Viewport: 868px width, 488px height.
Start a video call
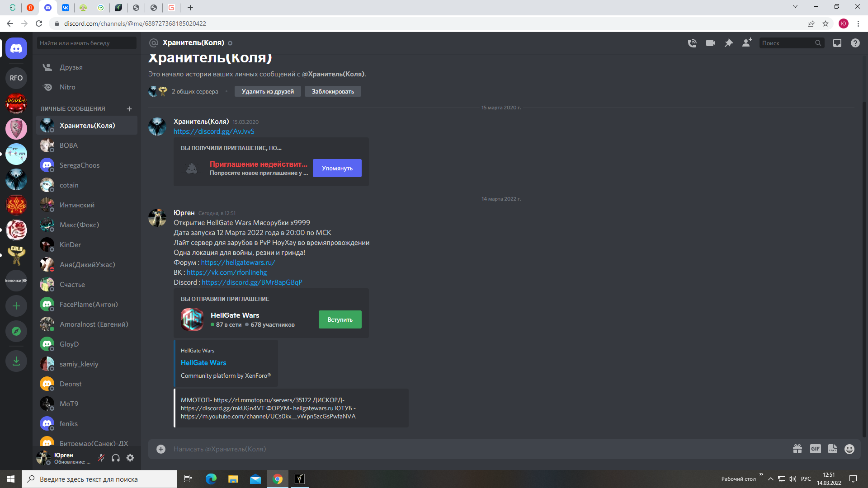[711, 43]
